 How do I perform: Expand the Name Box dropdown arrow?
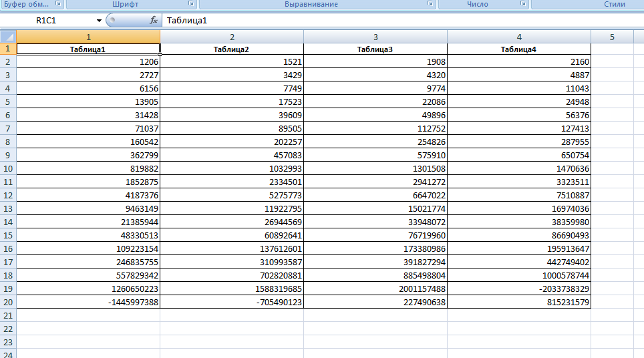coord(100,21)
